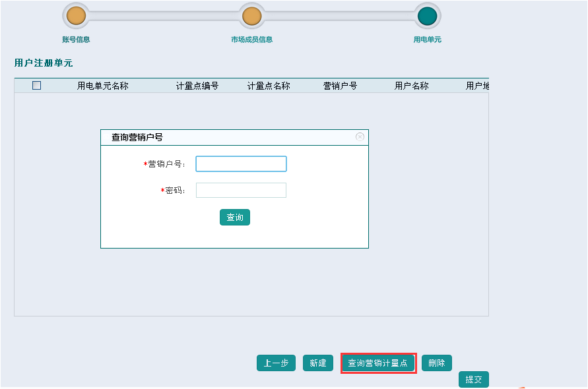Click the 用户名称 column header
The width and height of the screenshot is (588, 389).
tap(411, 86)
